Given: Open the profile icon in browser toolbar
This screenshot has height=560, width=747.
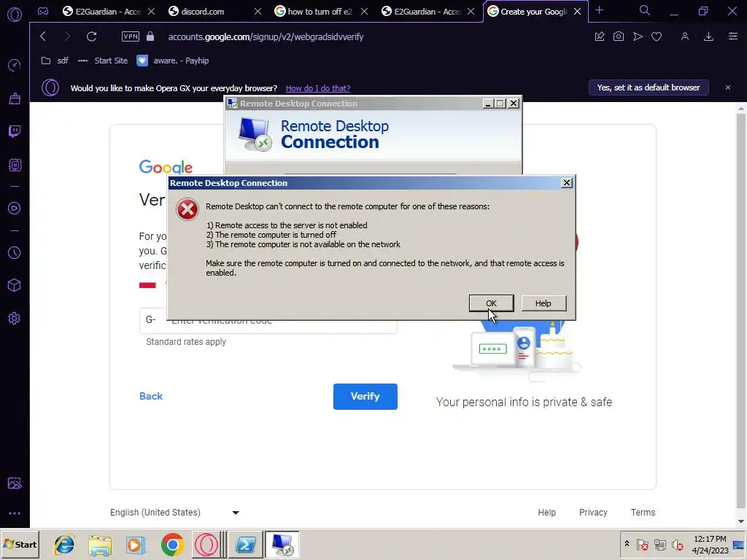Looking at the screenshot, I should pos(684,36).
